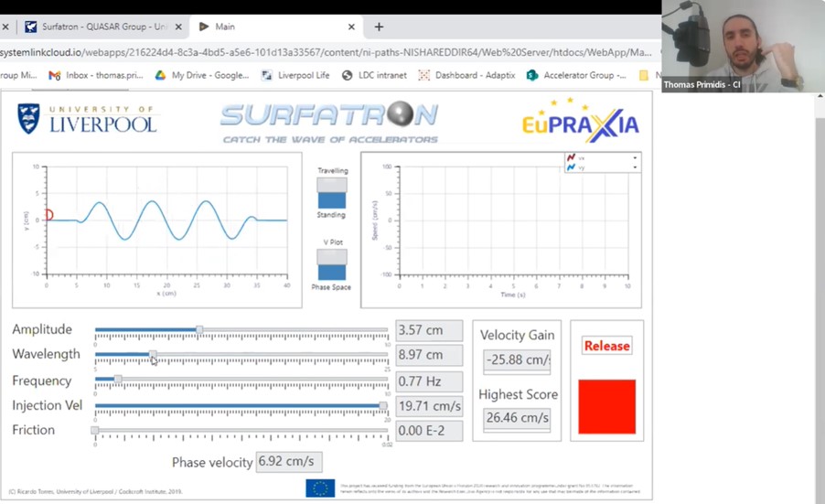Click the Surfatron tab favicon
This screenshot has height=504, width=825.
[x=31, y=27]
